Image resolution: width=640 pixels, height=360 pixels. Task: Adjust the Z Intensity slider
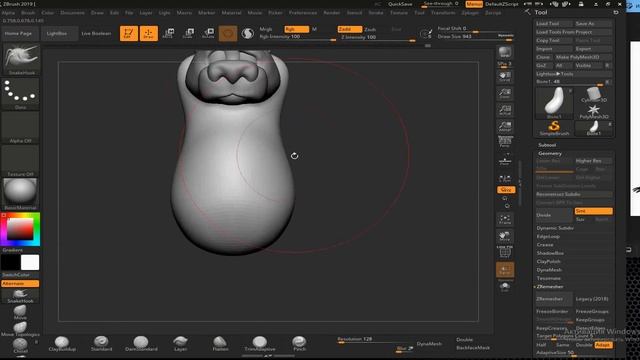click(378, 38)
